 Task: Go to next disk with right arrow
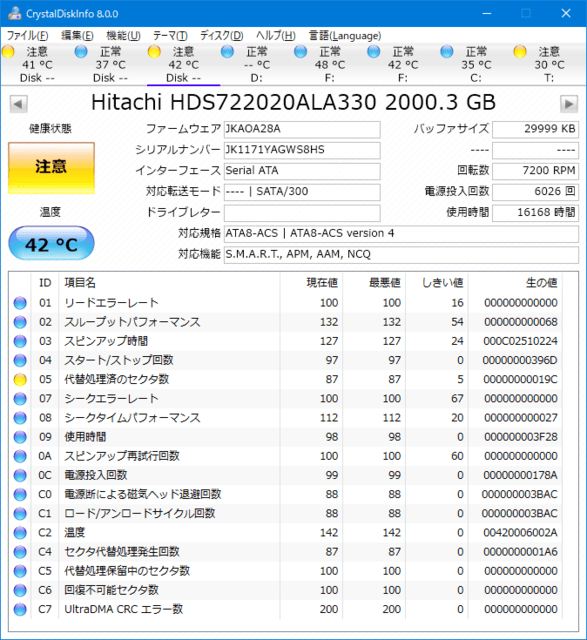(x=569, y=104)
